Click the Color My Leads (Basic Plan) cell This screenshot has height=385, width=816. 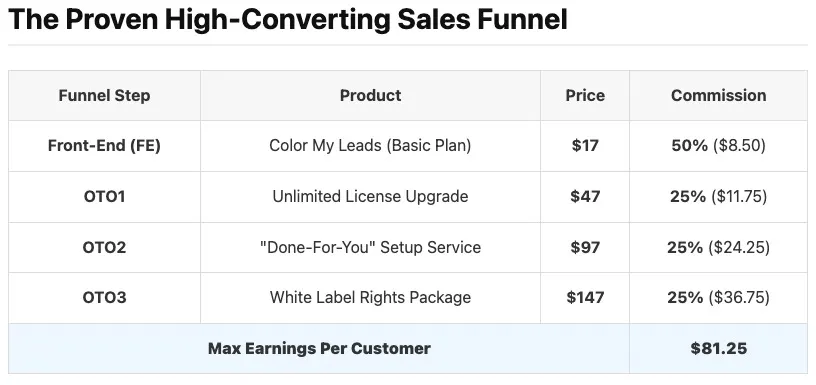(x=371, y=146)
